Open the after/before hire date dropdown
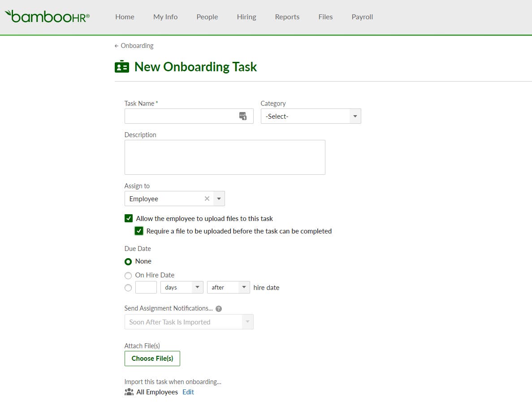532x402 pixels. (244, 287)
